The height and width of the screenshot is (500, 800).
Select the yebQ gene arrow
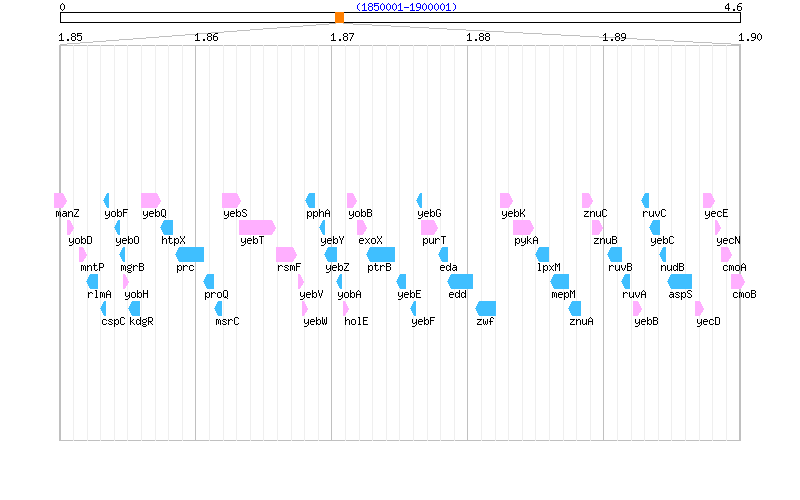pos(151,200)
